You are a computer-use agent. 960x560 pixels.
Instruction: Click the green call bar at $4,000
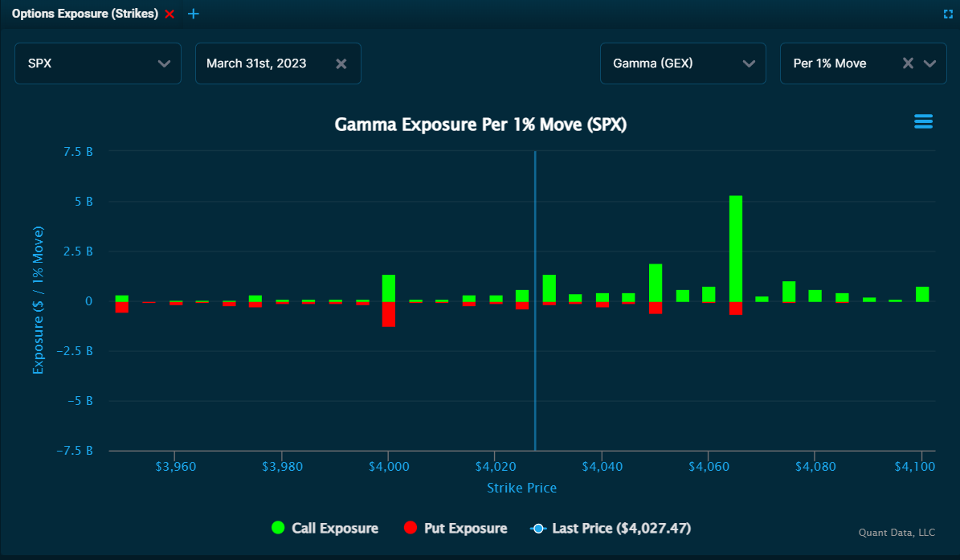click(x=389, y=288)
